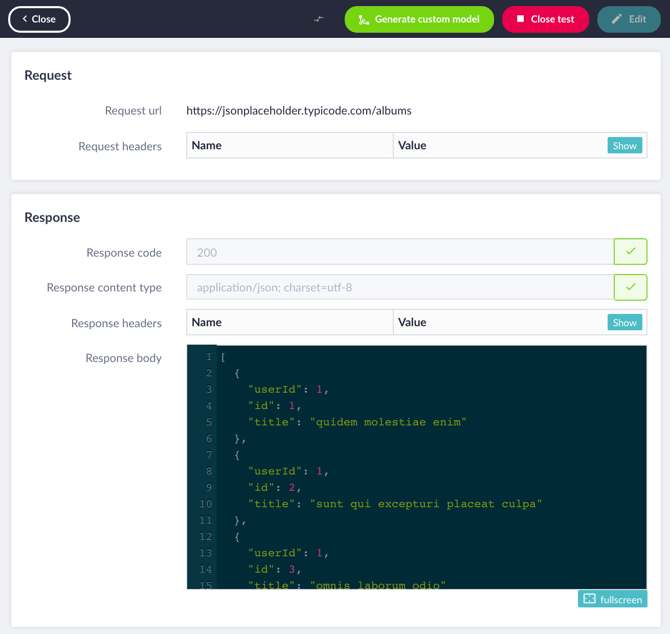Toggle the Response code checkmark

(x=630, y=252)
